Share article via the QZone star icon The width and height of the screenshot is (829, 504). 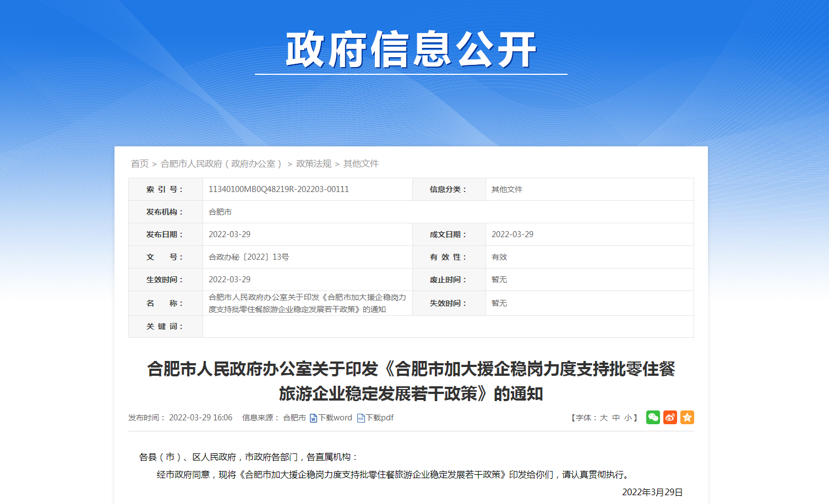tap(687, 417)
